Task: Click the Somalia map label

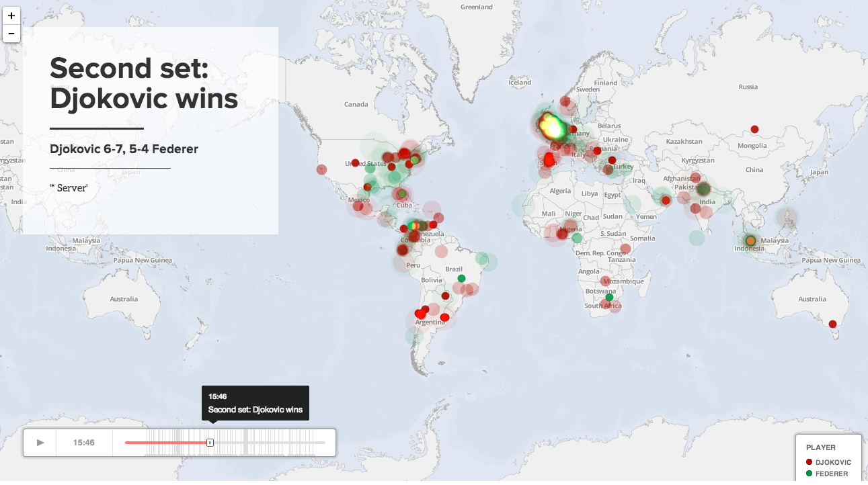Action: 643,238
